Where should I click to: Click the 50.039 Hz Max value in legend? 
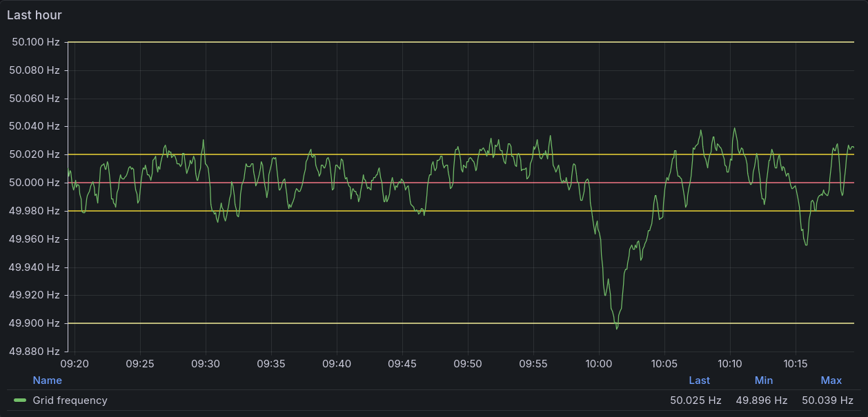[x=827, y=400]
